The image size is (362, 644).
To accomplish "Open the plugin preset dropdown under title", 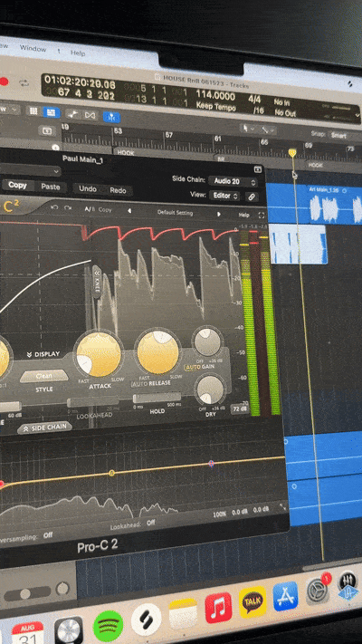I will pos(31,170).
